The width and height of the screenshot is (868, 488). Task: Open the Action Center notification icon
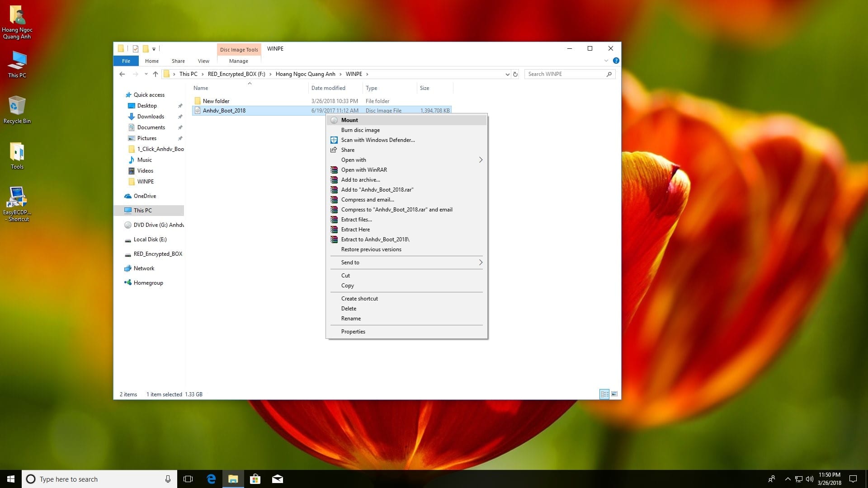tap(853, 479)
